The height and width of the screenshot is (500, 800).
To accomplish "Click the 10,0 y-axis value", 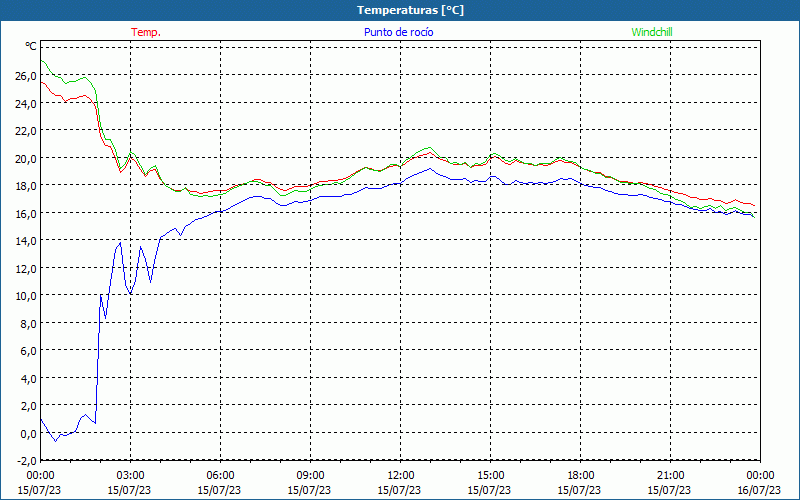I will 27,296.
